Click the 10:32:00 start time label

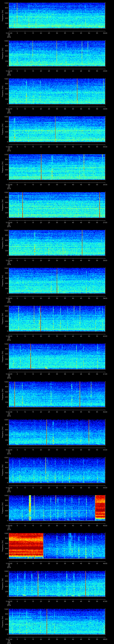pos(9,71)
